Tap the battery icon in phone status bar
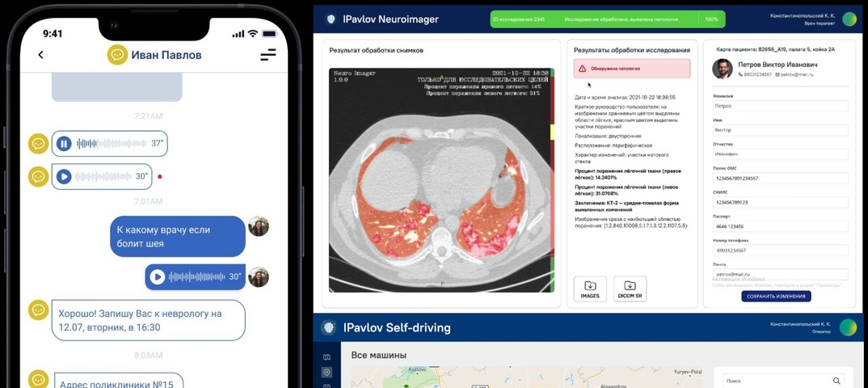The height and width of the screenshot is (388, 868). point(270,34)
